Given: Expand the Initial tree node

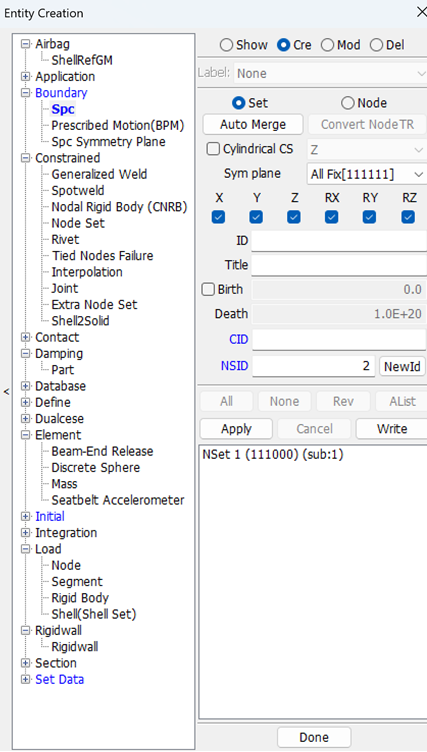Looking at the screenshot, I should click(25, 517).
